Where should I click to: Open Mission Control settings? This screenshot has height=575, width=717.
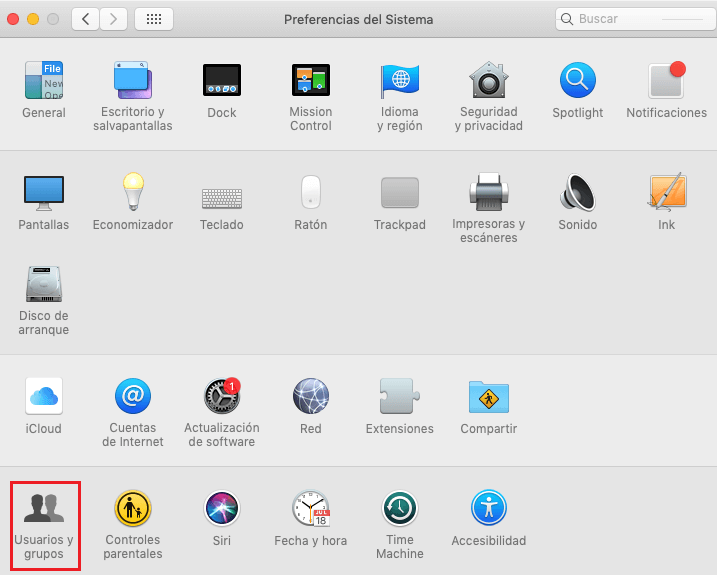coord(310,80)
